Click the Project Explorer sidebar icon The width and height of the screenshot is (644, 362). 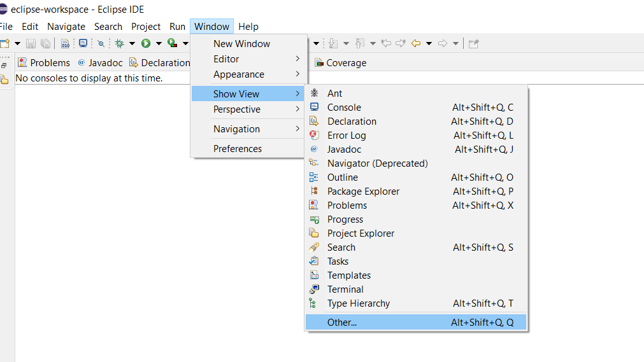[x=4, y=80]
